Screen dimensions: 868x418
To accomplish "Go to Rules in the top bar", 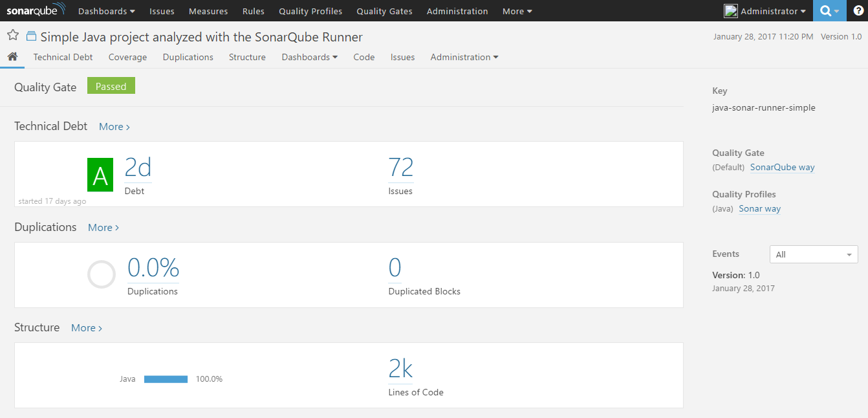I will [x=254, y=11].
